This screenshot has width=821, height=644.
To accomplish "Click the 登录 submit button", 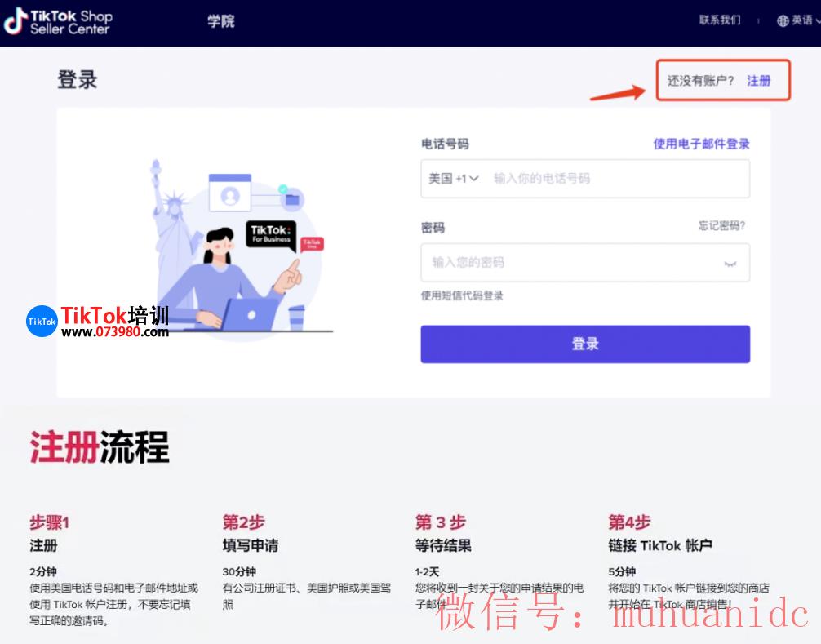I will coord(584,344).
